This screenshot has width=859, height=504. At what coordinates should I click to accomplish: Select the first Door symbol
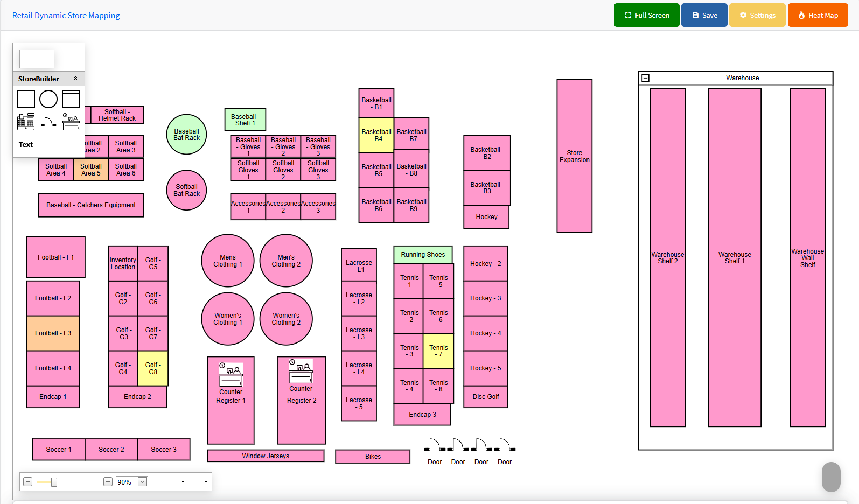point(435,445)
